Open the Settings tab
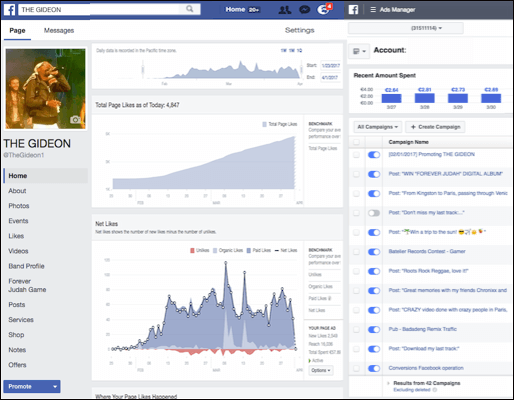Screen dimensions: 514x400 pos(300,30)
